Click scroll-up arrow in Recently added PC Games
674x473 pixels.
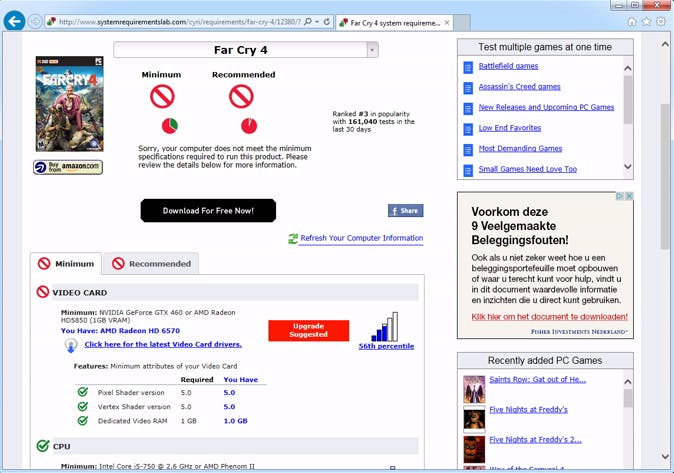[628, 382]
